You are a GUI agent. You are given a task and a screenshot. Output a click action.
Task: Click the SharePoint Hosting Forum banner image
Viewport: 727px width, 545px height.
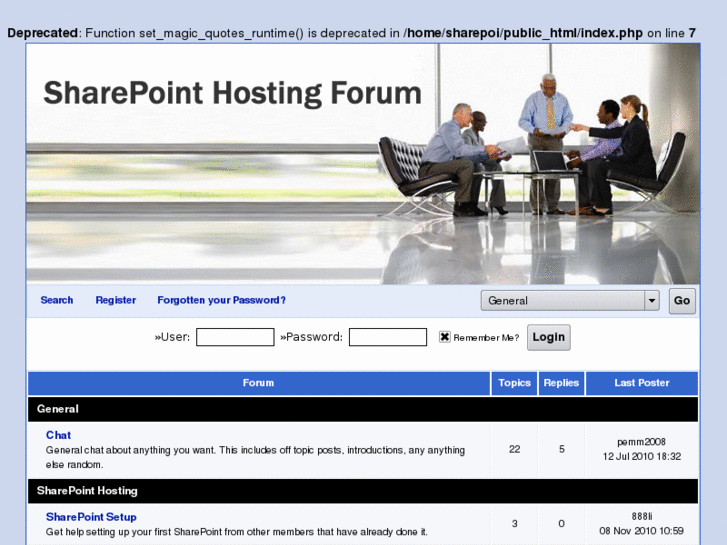pos(363,164)
